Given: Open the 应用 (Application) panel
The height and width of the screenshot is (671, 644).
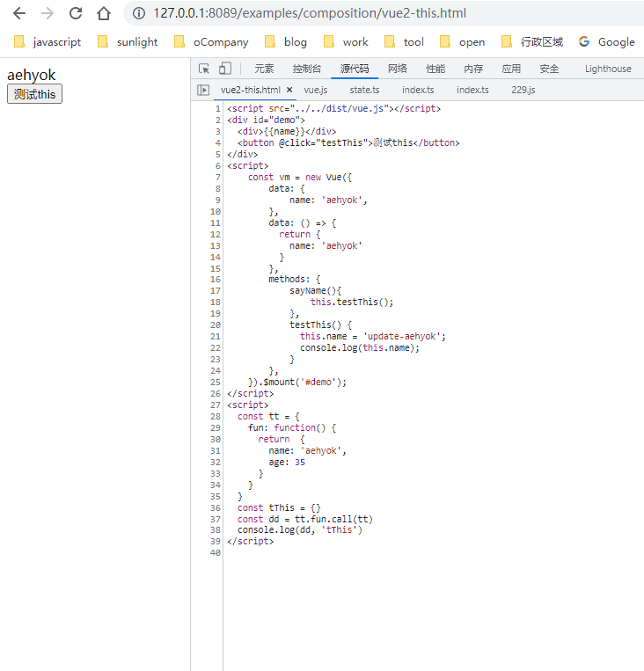Looking at the screenshot, I should point(511,69).
